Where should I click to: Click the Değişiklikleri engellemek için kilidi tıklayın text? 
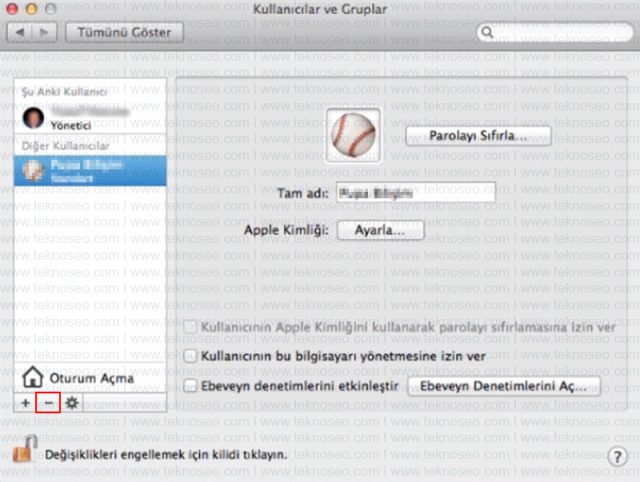[166, 455]
